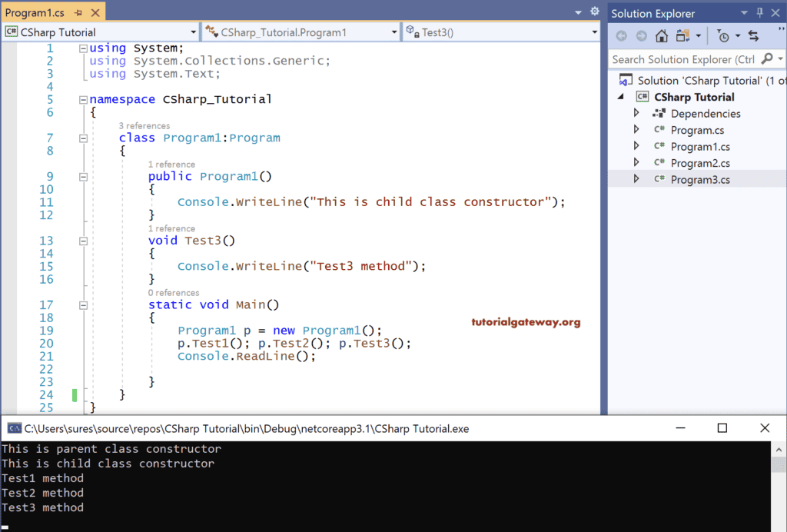The height and width of the screenshot is (532, 787).
Task: Open the switch views dropdown arrow
Action: (x=698, y=36)
